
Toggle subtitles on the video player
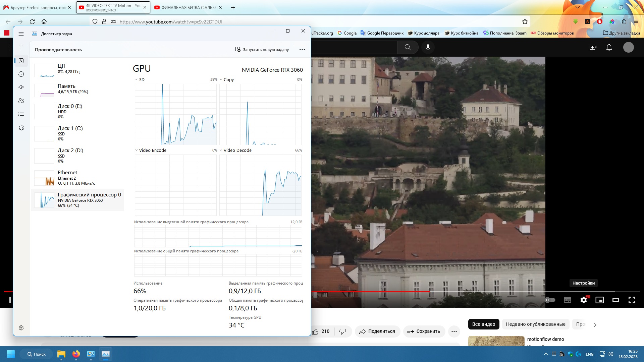click(567, 300)
